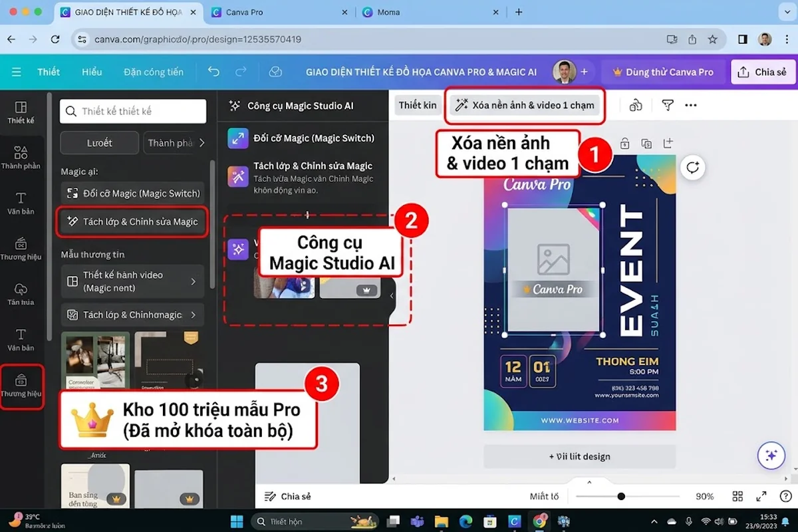The image size is (798, 532).
Task: Expand Tách lớp & Chinhơmagic row
Action: coord(132,315)
